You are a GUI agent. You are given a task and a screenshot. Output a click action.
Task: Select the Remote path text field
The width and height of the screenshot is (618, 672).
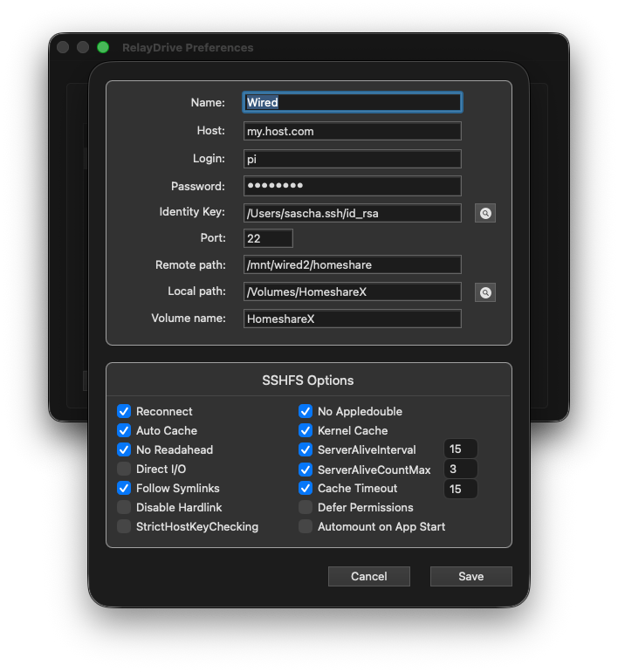(x=352, y=264)
